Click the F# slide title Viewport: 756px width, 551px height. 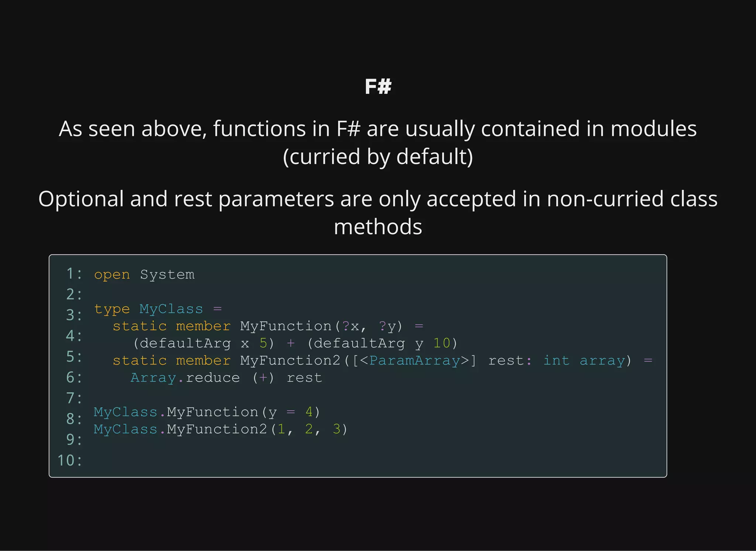[378, 87]
